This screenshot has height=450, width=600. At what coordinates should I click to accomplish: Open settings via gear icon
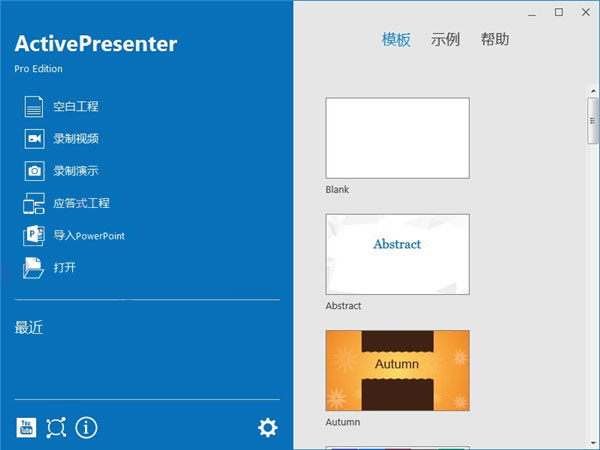pos(267,427)
